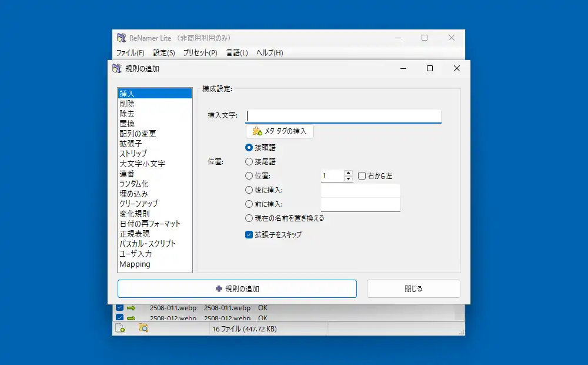Image resolution: width=588 pixels, height=365 pixels.
Task: Select 連番 rule in the list
Action: pyautogui.click(x=127, y=174)
